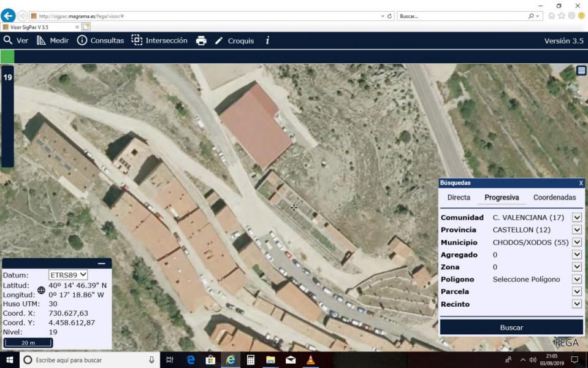
Task: Switch to the Coordenadas search tab
Action: point(554,197)
